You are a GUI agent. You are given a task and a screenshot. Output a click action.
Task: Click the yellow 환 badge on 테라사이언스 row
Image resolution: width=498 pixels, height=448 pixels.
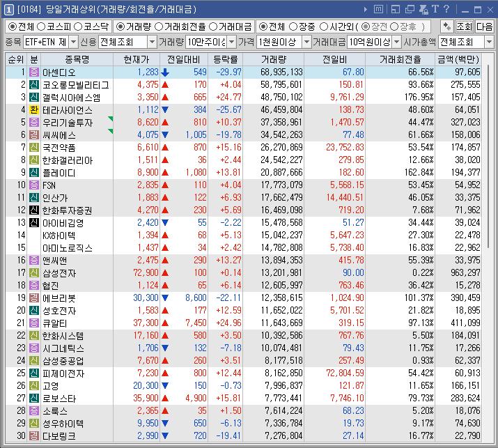pos(34,109)
